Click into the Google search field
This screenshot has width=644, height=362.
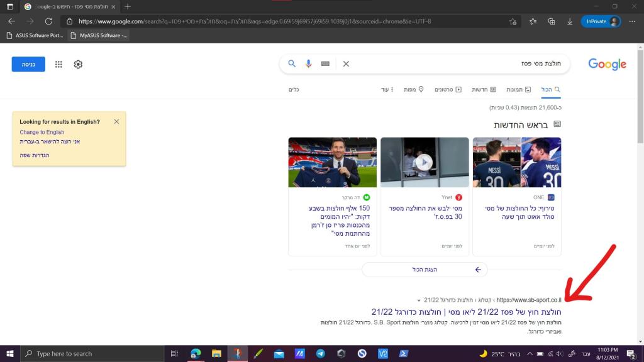pos(456,63)
